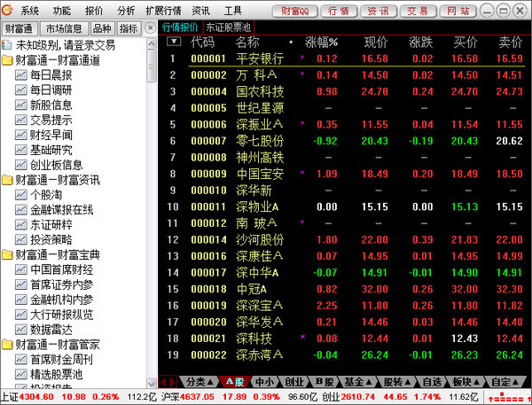Viewport: 532px width, 405px height.
Task: Click the chart icon beside 投资策略
Action: click(20, 239)
